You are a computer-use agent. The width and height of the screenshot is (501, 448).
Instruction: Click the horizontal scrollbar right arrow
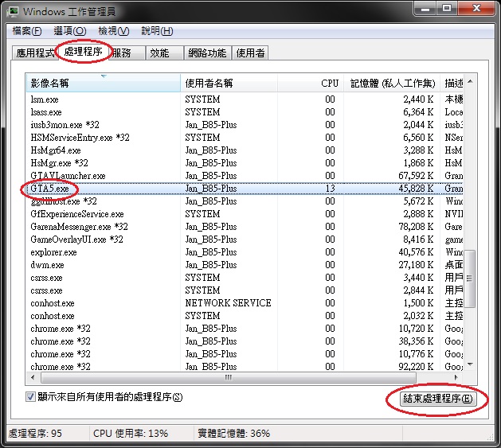(456, 378)
